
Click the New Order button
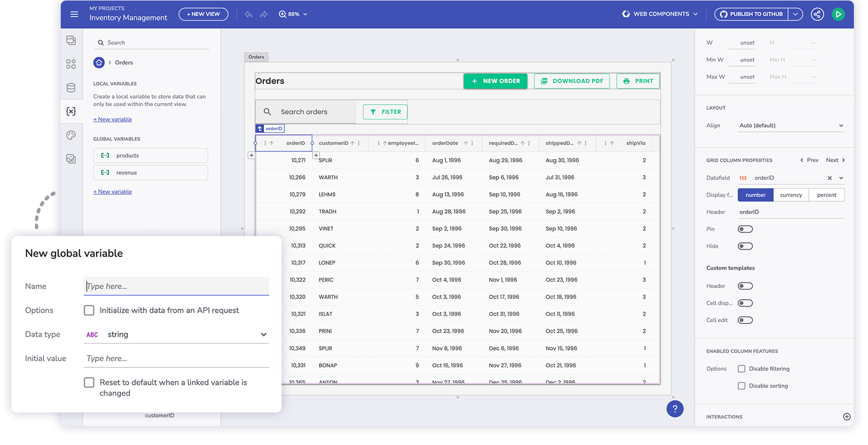point(495,81)
